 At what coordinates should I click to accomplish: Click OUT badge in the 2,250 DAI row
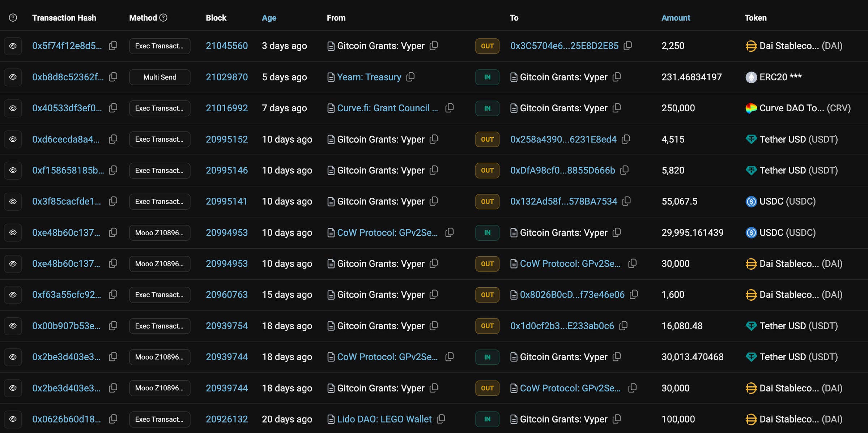pyautogui.click(x=487, y=46)
